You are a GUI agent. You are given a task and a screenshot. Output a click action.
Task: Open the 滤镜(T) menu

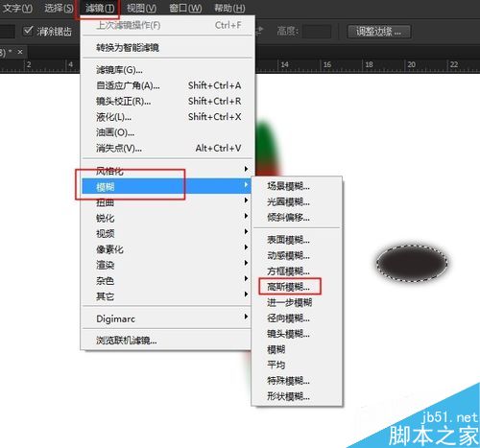[x=100, y=8]
